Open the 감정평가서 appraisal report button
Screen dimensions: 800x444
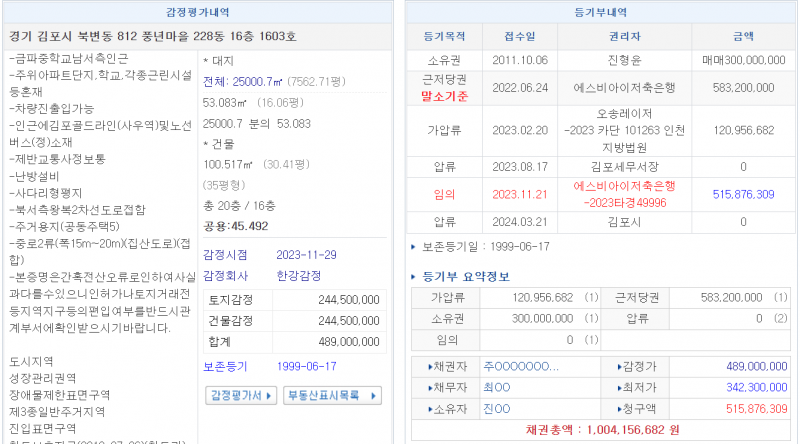pyautogui.click(x=241, y=395)
